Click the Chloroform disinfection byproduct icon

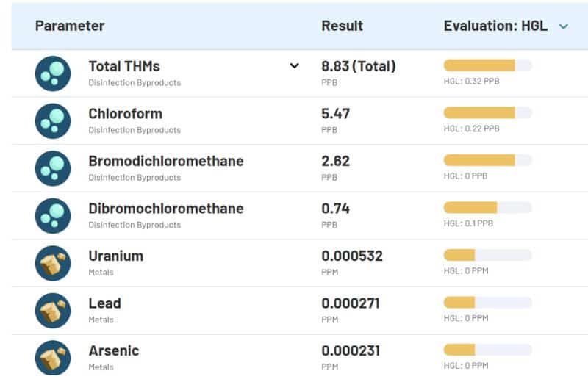(x=53, y=121)
